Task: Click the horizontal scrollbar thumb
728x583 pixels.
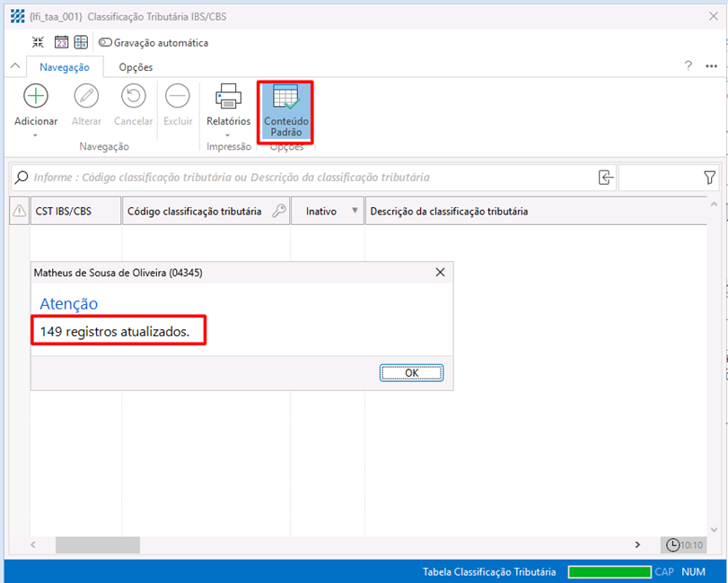Action: coord(97,544)
